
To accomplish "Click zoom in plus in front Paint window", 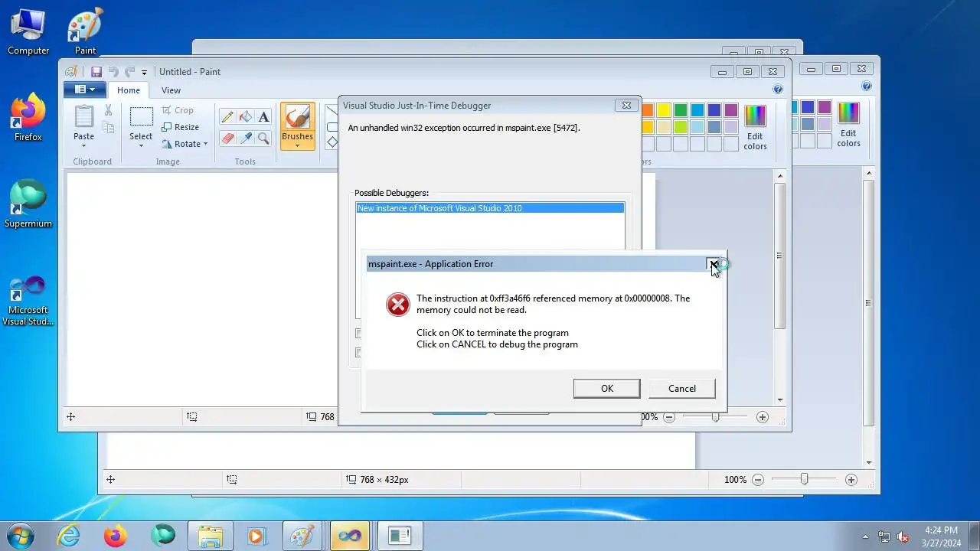I will point(762,417).
